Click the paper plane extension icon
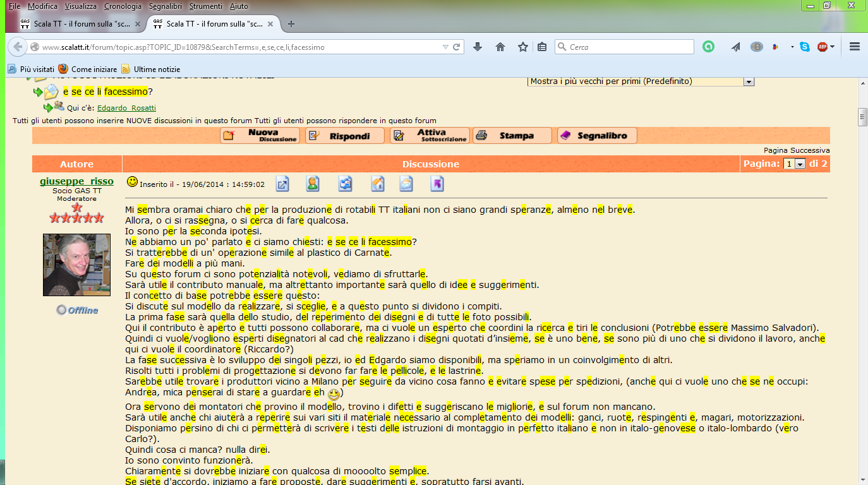The image size is (868, 485). coord(736,47)
